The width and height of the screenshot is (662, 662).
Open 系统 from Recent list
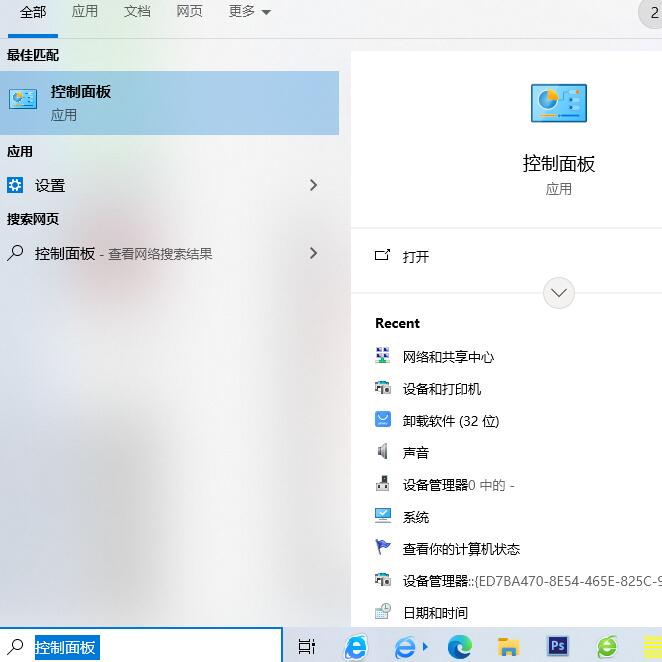(415, 517)
